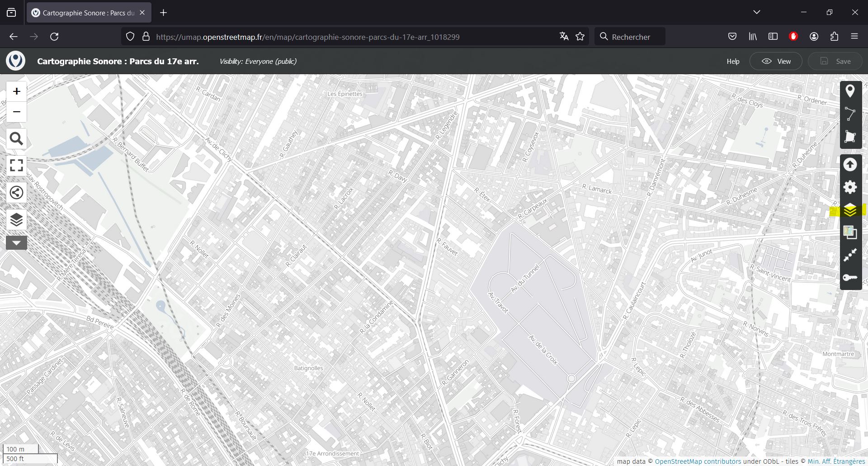This screenshot has height=466, width=868.
Task: Select the draw polygon tool
Action: (850, 137)
